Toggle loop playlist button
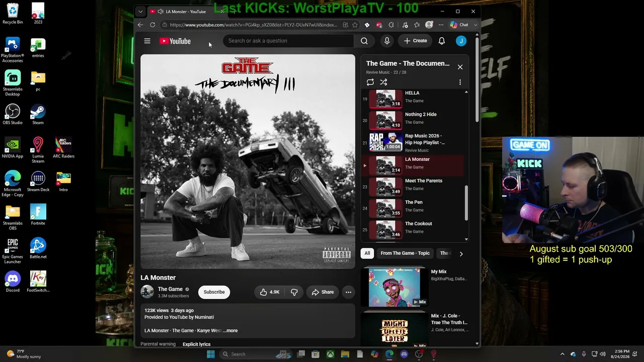This screenshot has width=644, height=362. point(370,82)
